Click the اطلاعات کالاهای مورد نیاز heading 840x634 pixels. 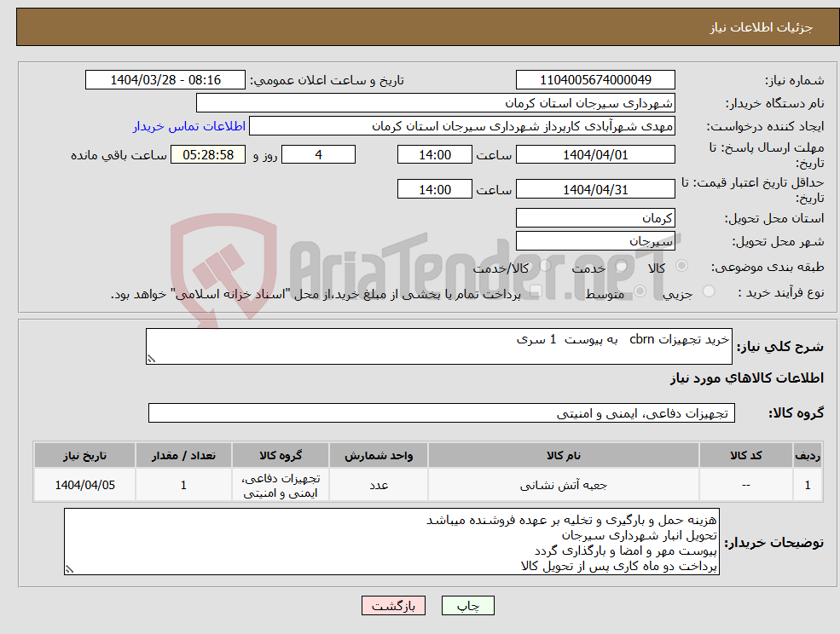click(747, 378)
